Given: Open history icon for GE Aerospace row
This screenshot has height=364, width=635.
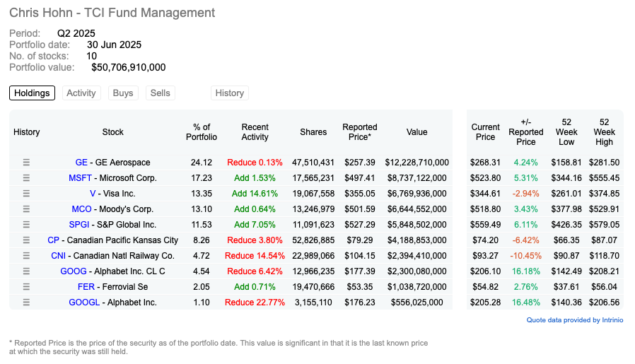Looking at the screenshot, I should pyautogui.click(x=26, y=163).
